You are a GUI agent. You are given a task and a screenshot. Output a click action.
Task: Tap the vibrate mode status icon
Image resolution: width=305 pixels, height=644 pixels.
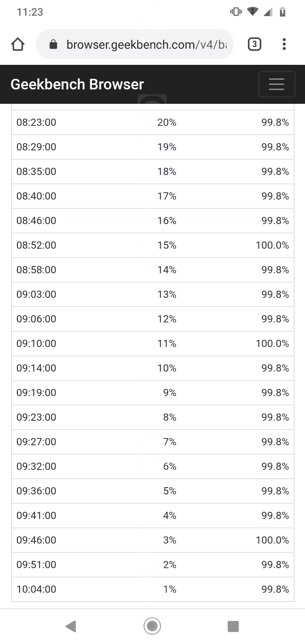(236, 12)
